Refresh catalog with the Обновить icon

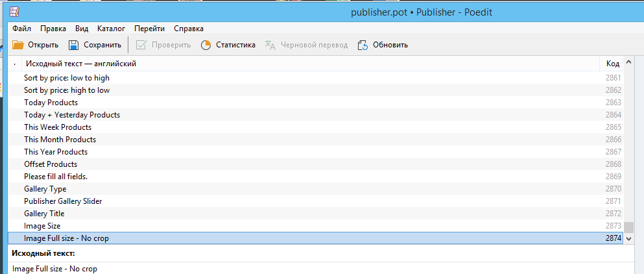[363, 45]
